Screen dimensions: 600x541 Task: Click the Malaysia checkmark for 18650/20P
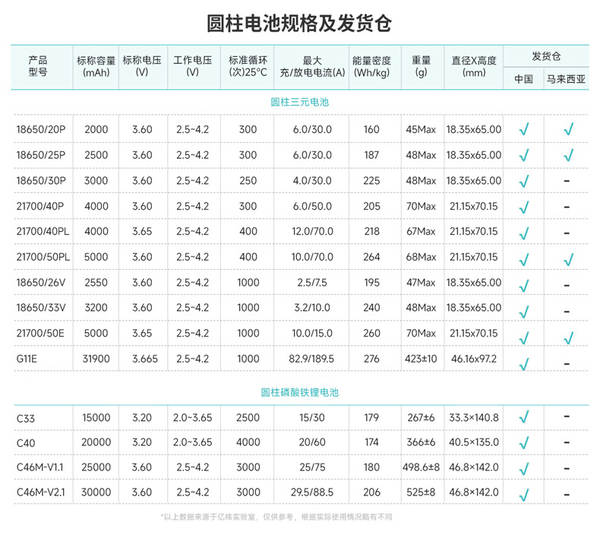click(569, 129)
